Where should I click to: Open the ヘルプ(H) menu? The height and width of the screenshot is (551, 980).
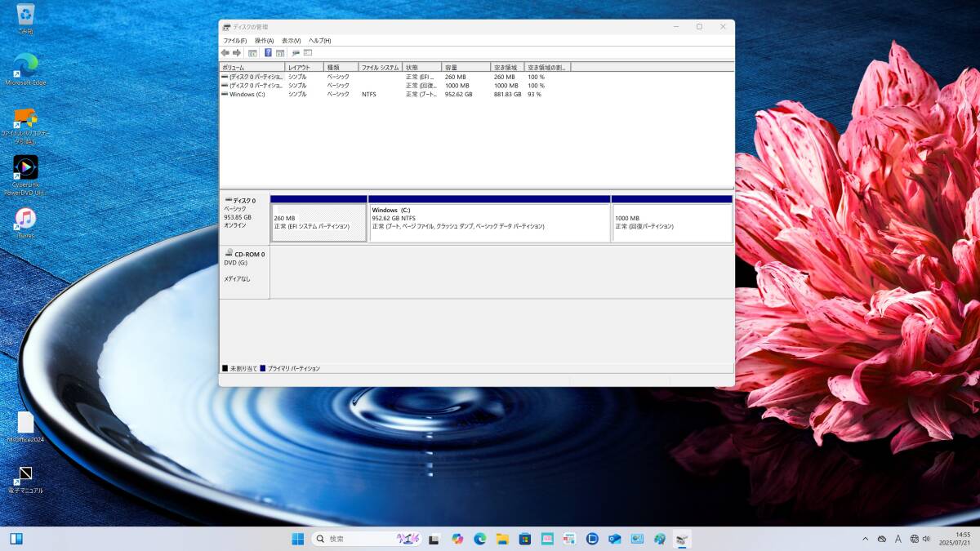point(319,40)
